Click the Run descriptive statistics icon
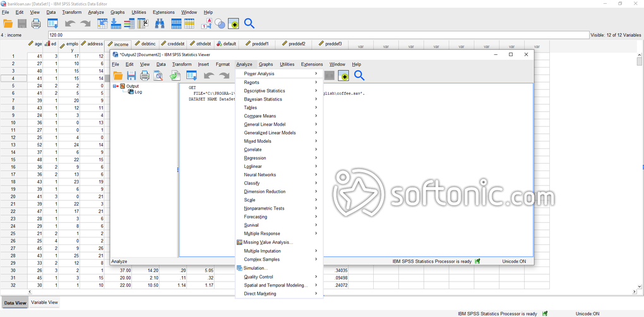This screenshot has height=317, width=644. (x=143, y=23)
